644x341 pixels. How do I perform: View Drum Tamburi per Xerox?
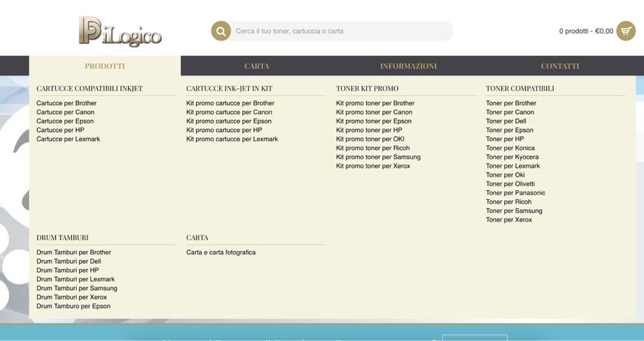point(71,297)
